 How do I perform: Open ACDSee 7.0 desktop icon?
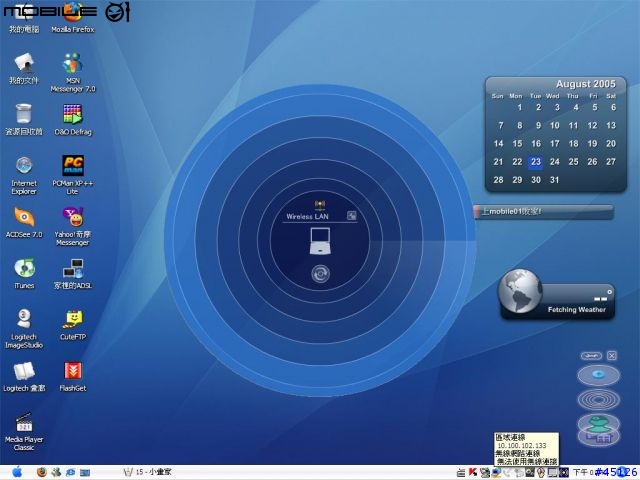tap(24, 222)
